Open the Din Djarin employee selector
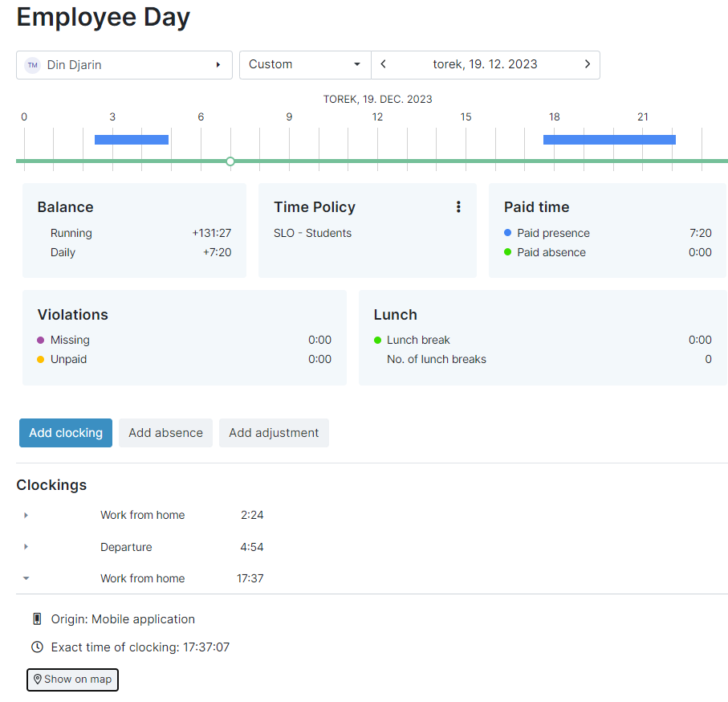 point(124,65)
